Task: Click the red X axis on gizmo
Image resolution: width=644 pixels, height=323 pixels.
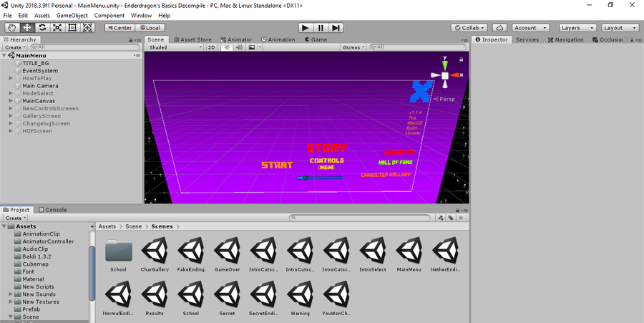Action: 455,75
